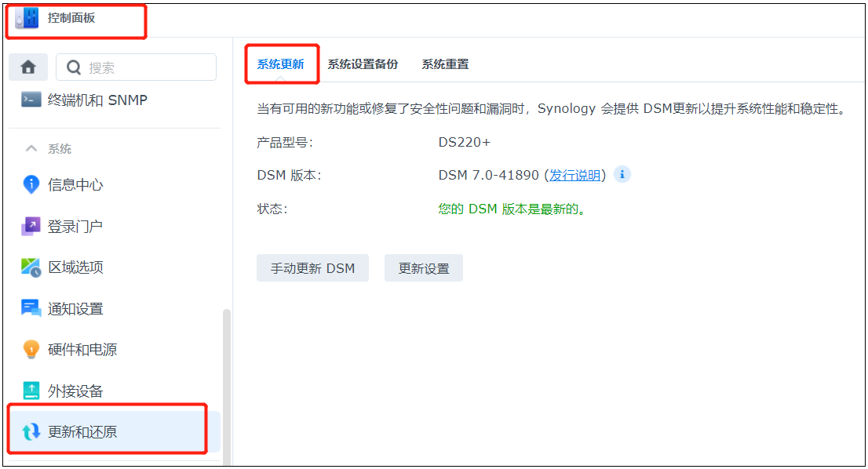The width and height of the screenshot is (868, 469).
Task: Click the 控制面板 window title text
Action: click(x=71, y=18)
